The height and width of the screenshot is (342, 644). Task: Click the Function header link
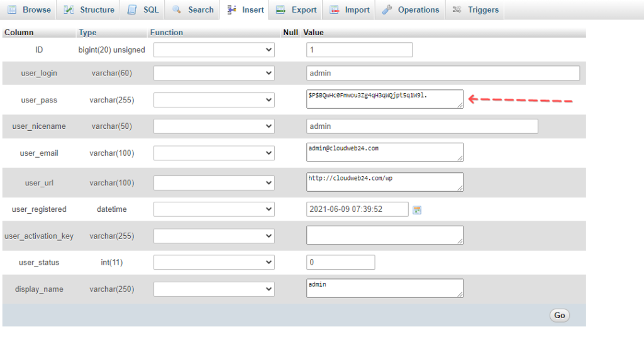(x=166, y=33)
